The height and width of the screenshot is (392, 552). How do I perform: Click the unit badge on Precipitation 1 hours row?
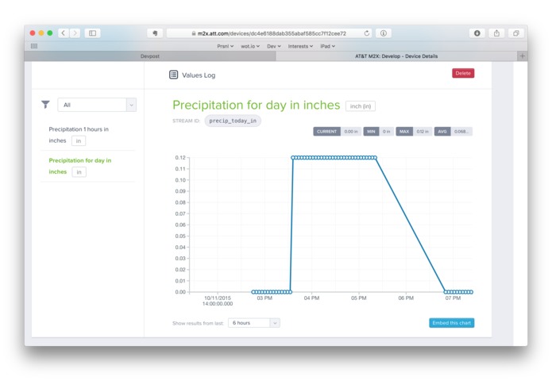[79, 141]
